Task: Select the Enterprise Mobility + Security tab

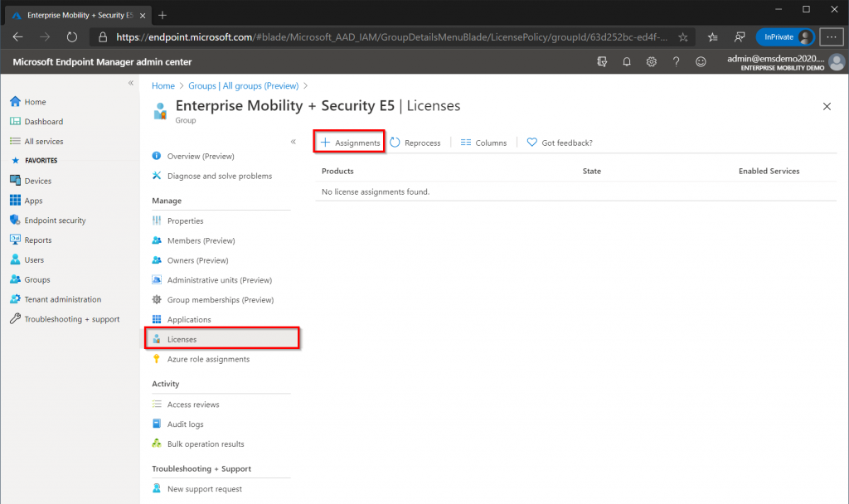Action: pyautogui.click(x=79, y=15)
